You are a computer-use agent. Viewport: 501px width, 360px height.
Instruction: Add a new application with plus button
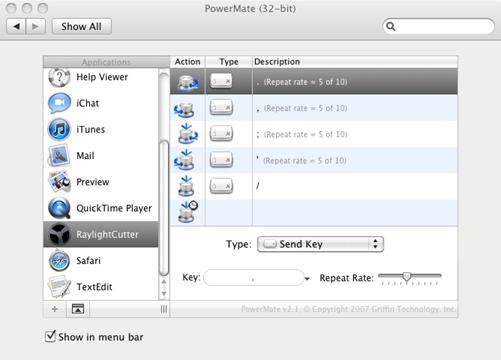(55, 309)
